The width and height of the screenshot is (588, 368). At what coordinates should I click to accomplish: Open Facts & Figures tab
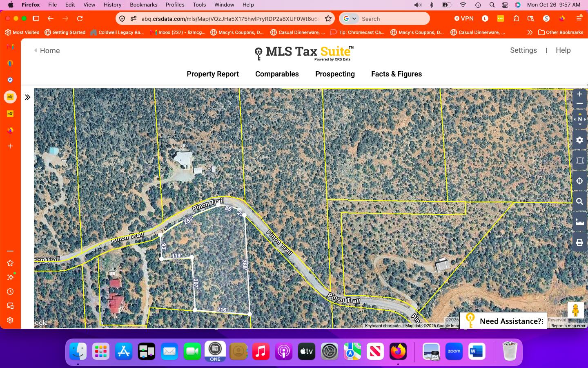pyautogui.click(x=396, y=74)
